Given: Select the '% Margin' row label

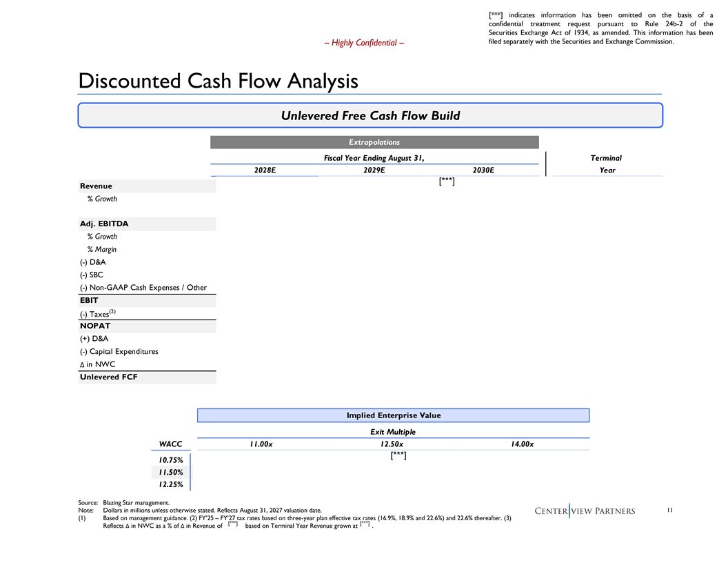Looking at the screenshot, I should coord(101,250).
